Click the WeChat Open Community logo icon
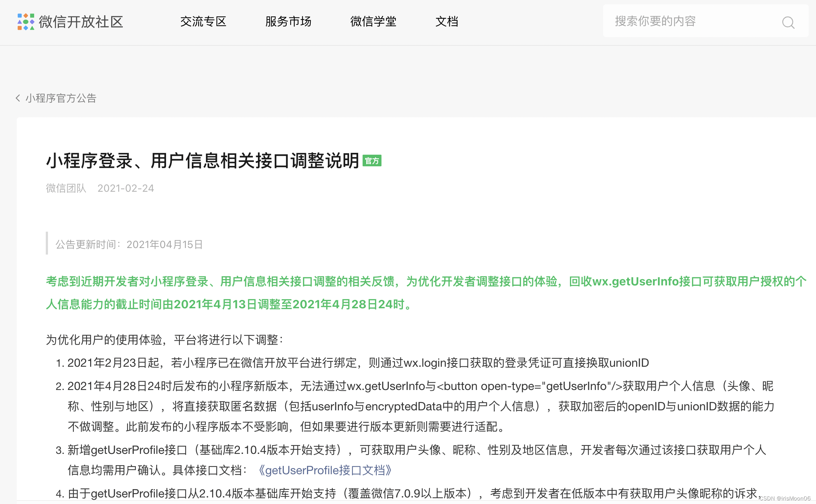The width and height of the screenshot is (816, 504). [26, 22]
